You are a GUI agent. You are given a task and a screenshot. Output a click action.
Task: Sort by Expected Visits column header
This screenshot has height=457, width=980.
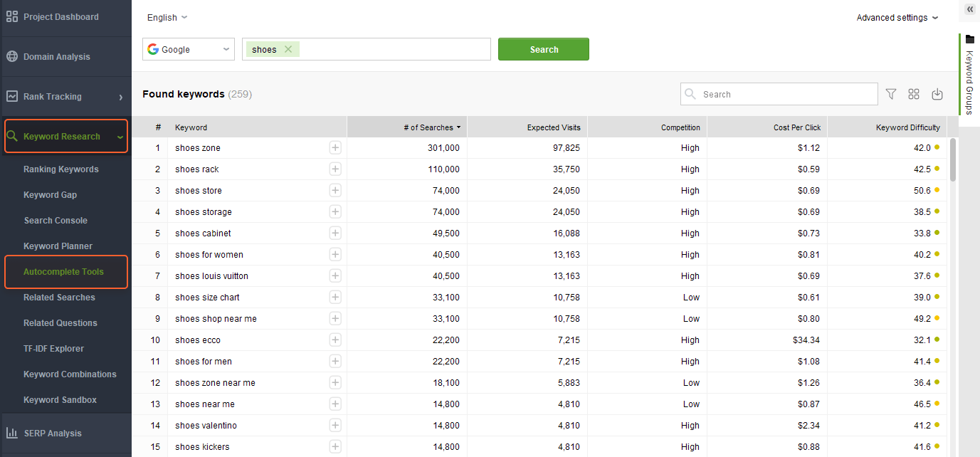point(527,127)
